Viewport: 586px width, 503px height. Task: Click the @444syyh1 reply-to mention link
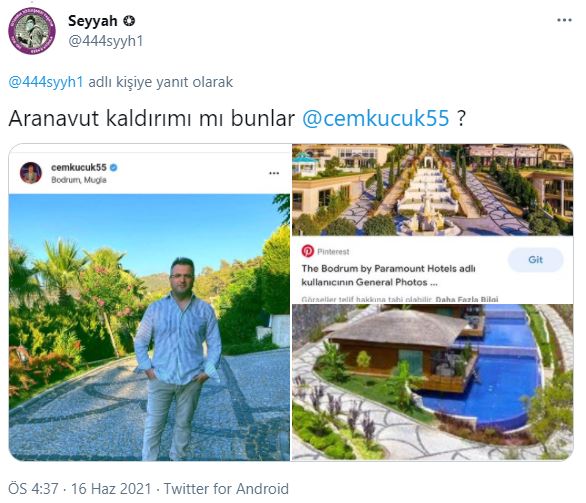[46, 82]
